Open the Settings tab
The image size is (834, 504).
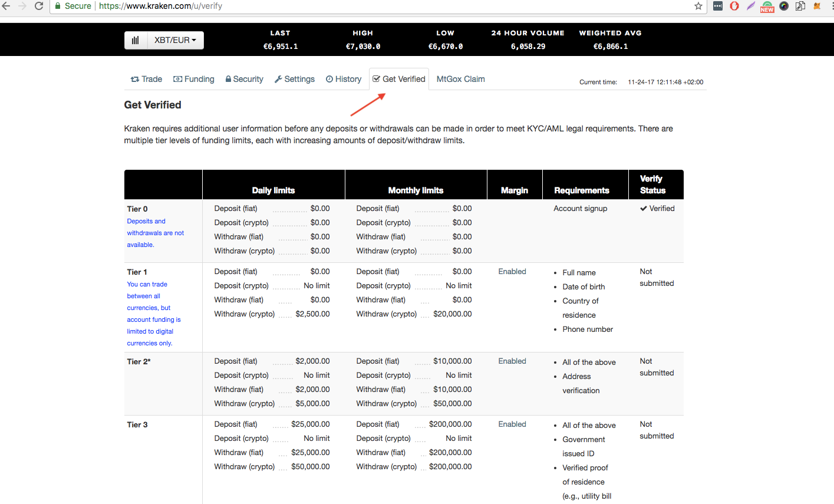(295, 79)
